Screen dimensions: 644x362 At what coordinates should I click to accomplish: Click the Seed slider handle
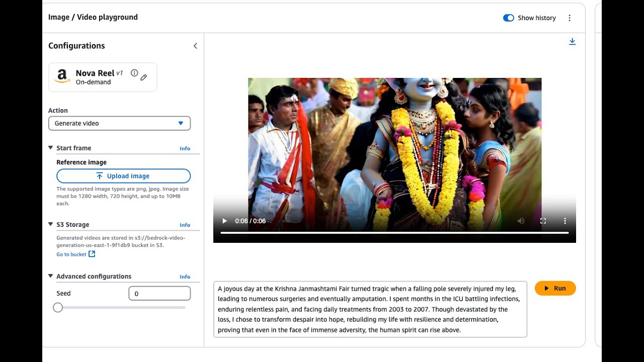(x=58, y=307)
